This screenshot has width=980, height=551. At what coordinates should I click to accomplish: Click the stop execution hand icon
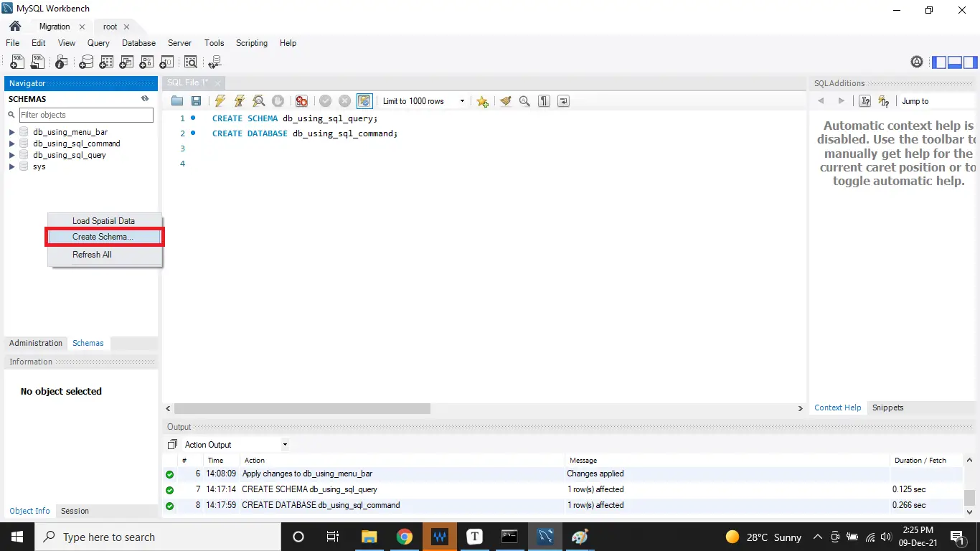click(278, 101)
